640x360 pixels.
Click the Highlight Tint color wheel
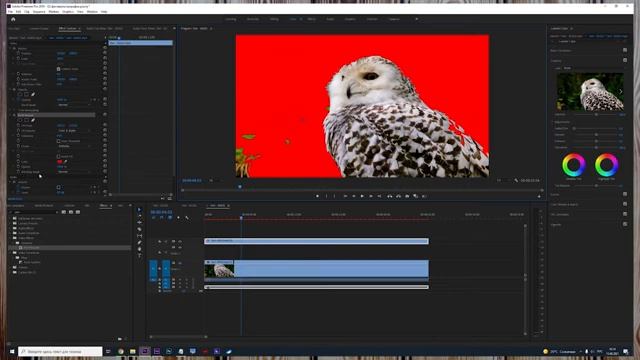(x=607, y=165)
